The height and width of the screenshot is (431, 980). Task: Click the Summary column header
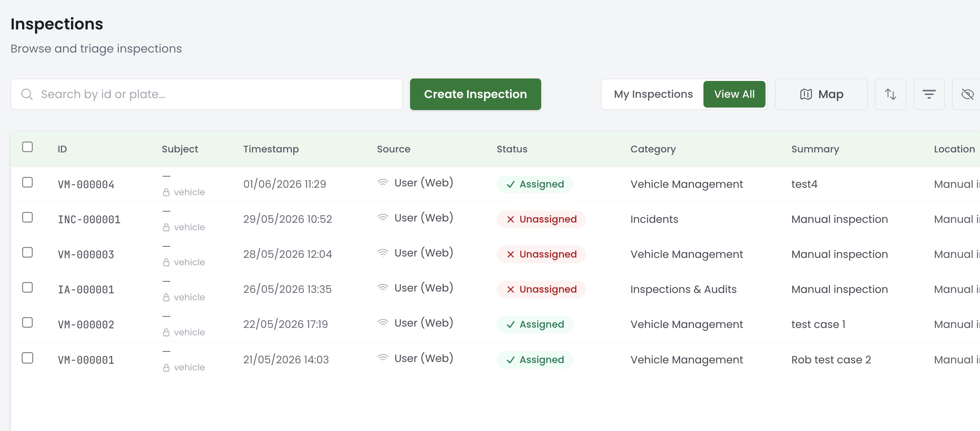click(x=815, y=149)
